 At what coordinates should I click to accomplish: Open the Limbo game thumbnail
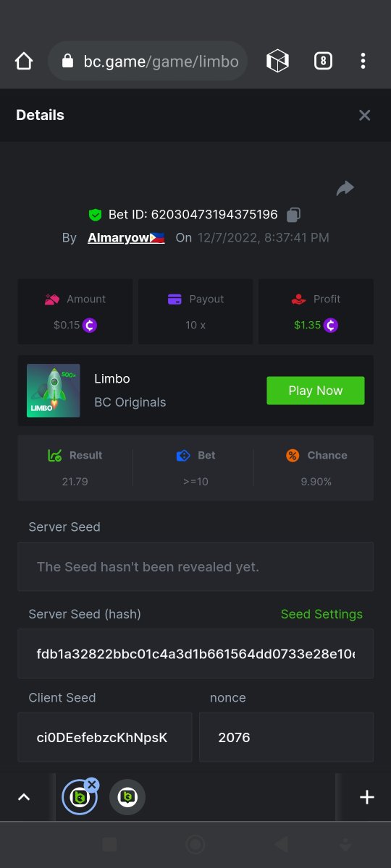tap(54, 391)
